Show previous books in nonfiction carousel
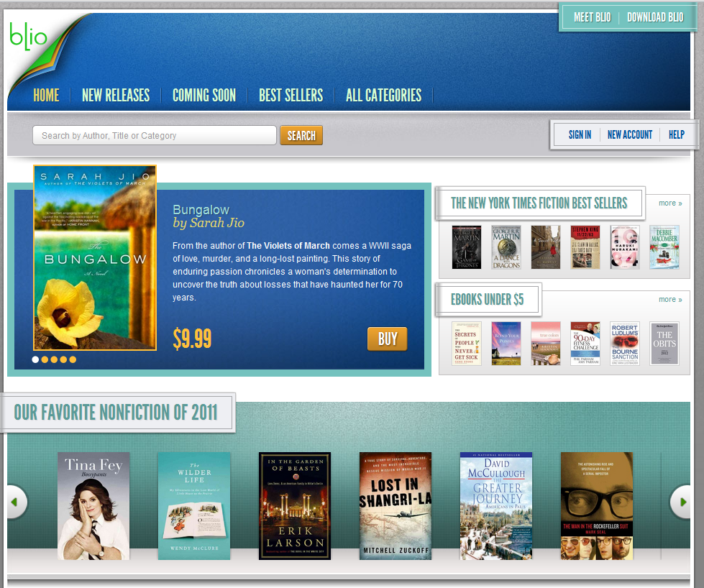This screenshot has width=704, height=588. point(16,502)
